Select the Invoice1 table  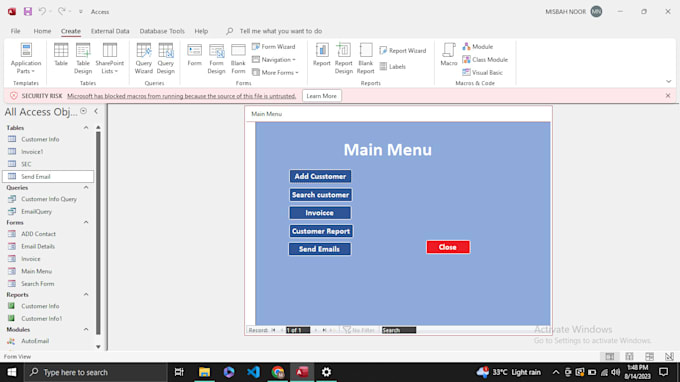click(48, 152)
